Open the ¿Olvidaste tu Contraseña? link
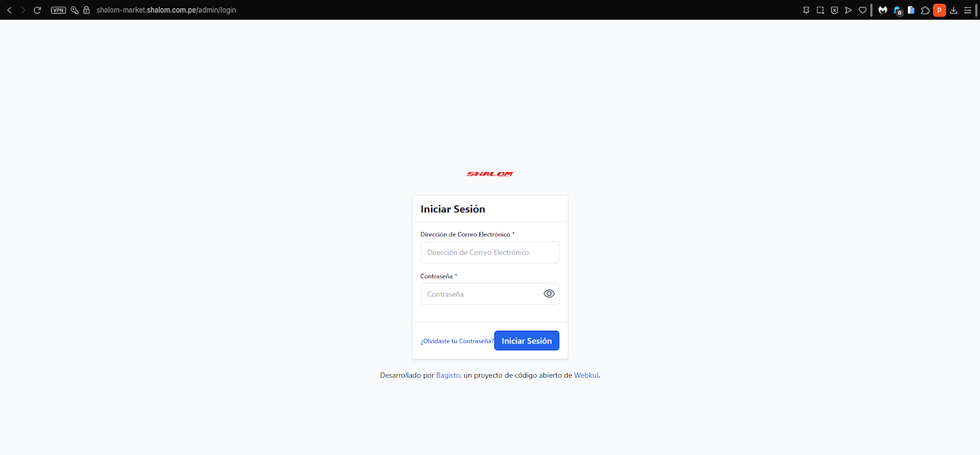 tap(457, 341)
